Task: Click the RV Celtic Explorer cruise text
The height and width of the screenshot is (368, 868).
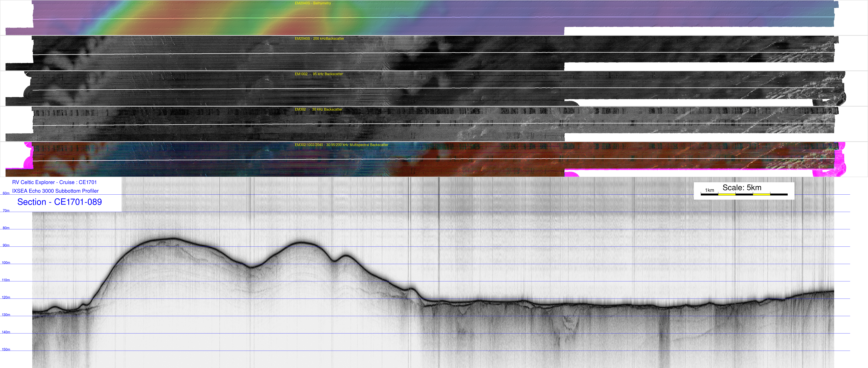Action: [x=54, y=182]
